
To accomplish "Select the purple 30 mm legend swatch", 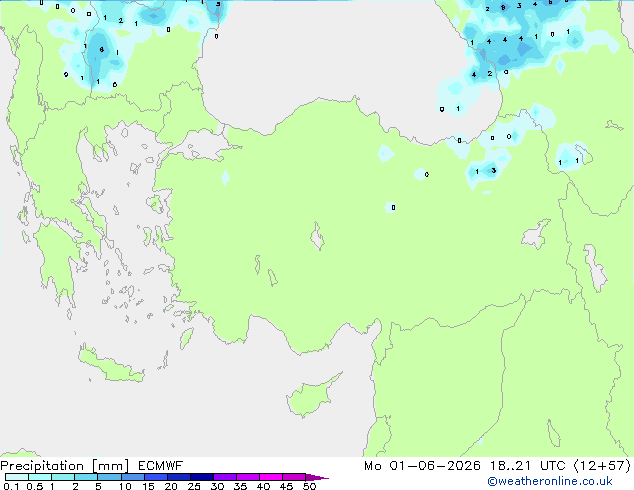I will pyautogui.click(x=225, y=477).
